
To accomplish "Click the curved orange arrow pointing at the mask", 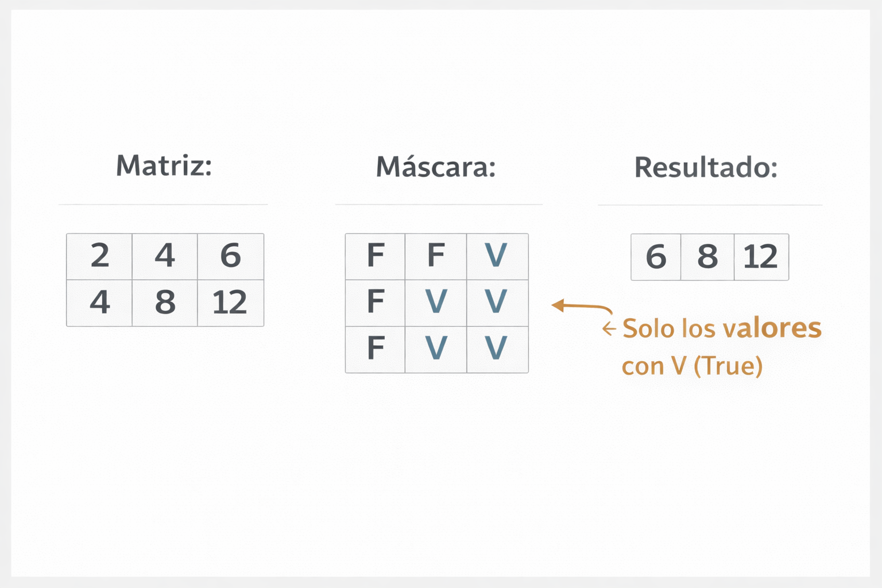I will tap(580, 307).
